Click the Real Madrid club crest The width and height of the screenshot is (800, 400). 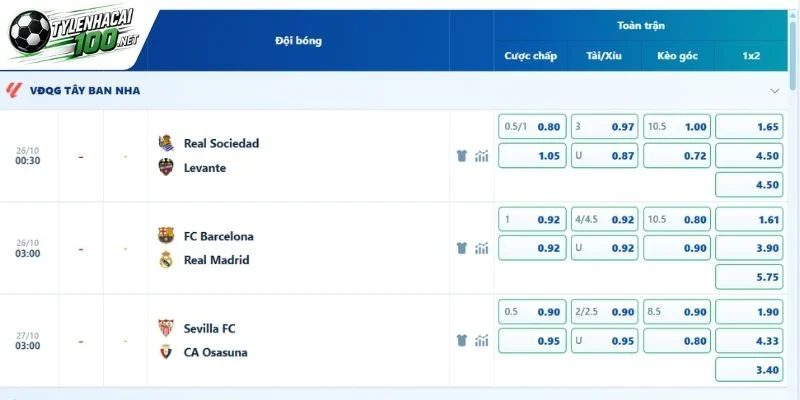(166, 260)
